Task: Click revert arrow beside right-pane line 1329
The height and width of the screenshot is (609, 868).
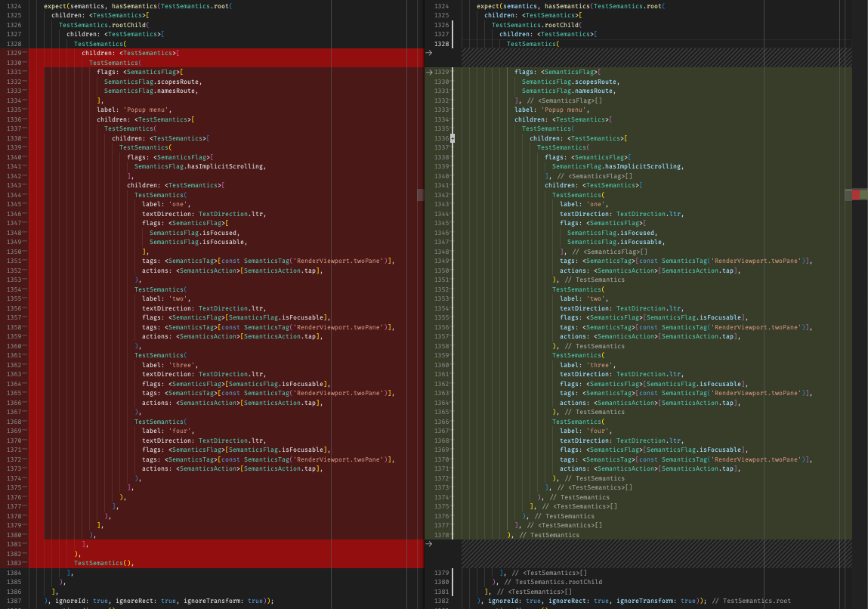Action: (429, 72)
